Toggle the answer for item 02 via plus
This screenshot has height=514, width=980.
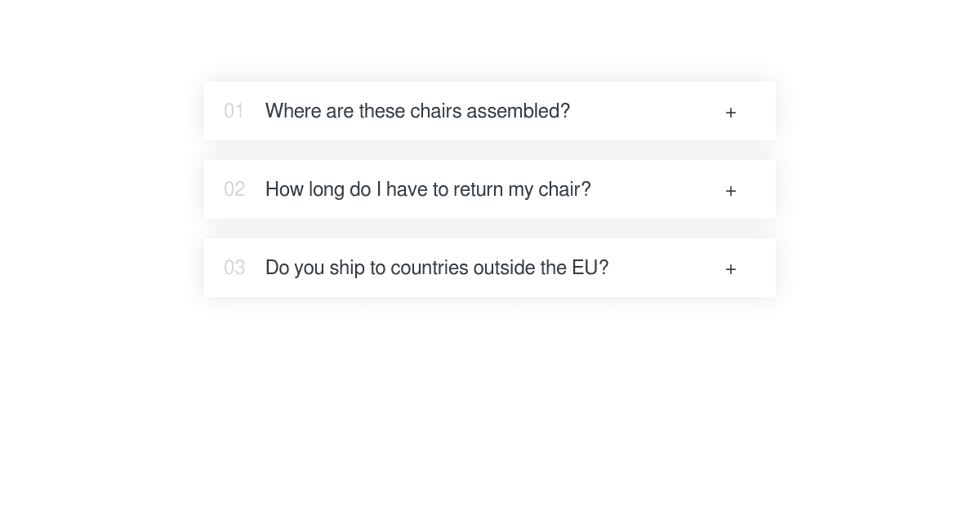pos(731,191)
